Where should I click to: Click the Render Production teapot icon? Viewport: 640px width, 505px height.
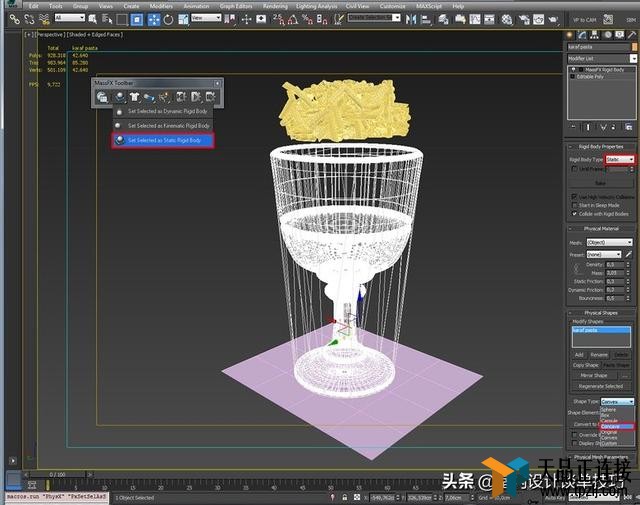(x=553, y=19)
